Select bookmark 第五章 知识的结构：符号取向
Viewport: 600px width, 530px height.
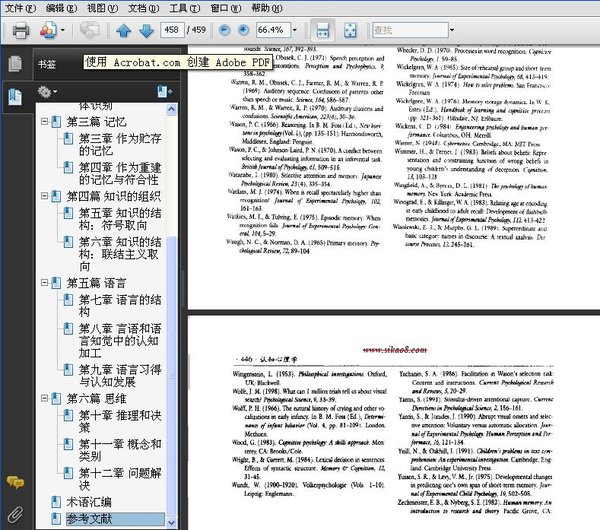tap(120, 219)
